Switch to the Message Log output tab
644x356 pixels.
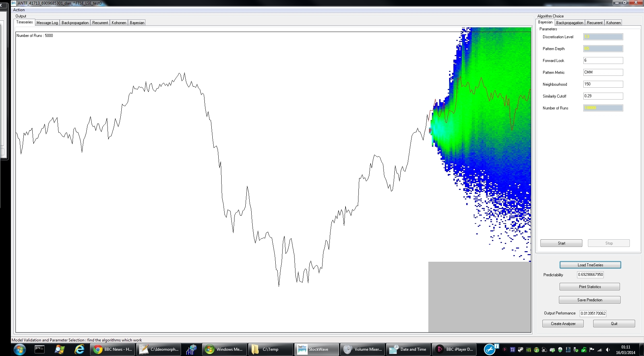47,23
